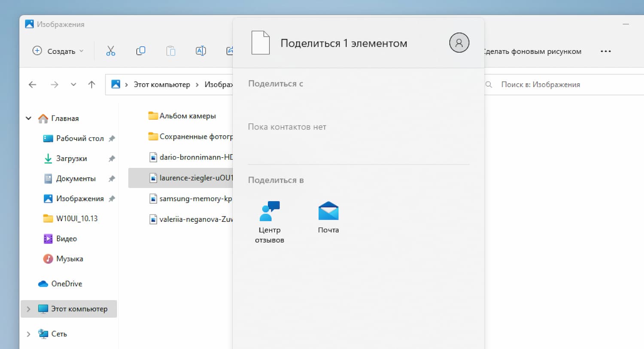The height and width of the screenshot is (349, 644).
Task: Click the back navigation arrow
Action: (33, 85)
